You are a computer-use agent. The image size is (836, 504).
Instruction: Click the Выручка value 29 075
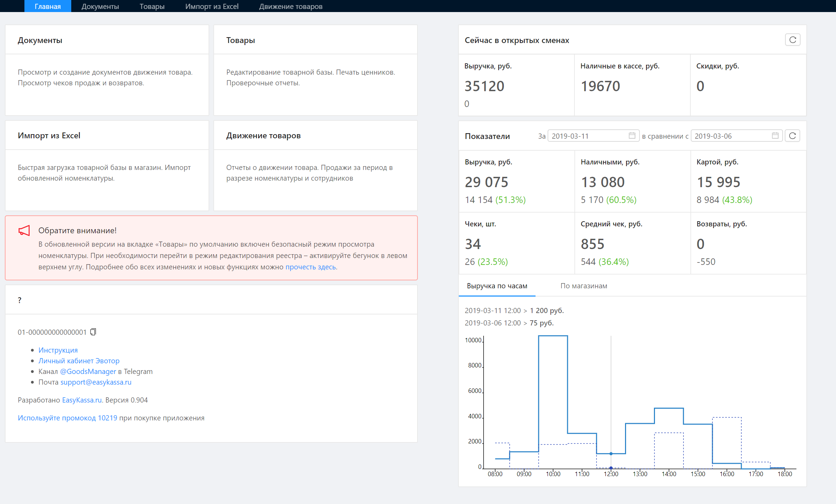coord(486,182)
